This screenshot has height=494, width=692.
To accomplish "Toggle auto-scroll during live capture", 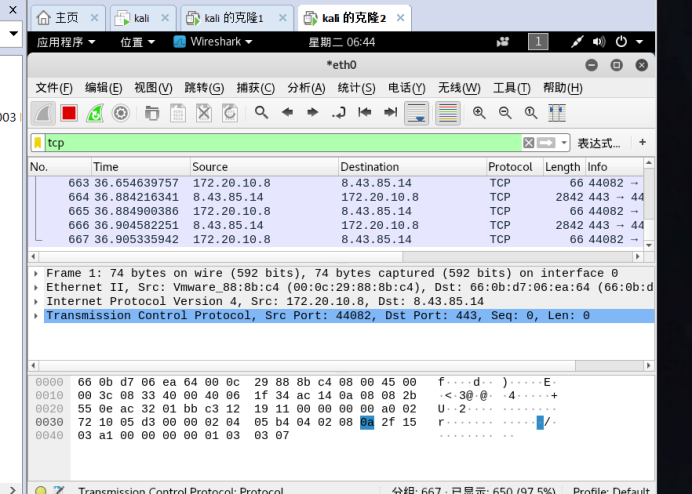I will click(417, 113).
